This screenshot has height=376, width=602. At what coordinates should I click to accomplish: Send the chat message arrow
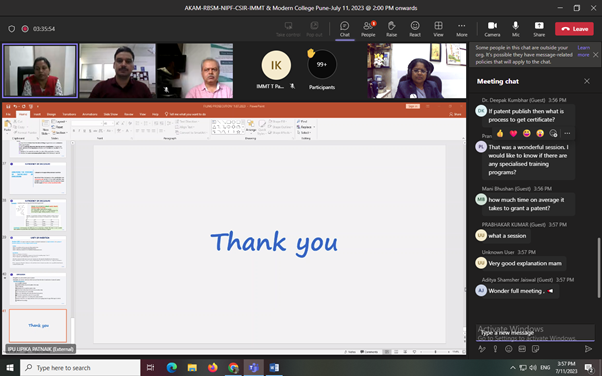point(588,349)
